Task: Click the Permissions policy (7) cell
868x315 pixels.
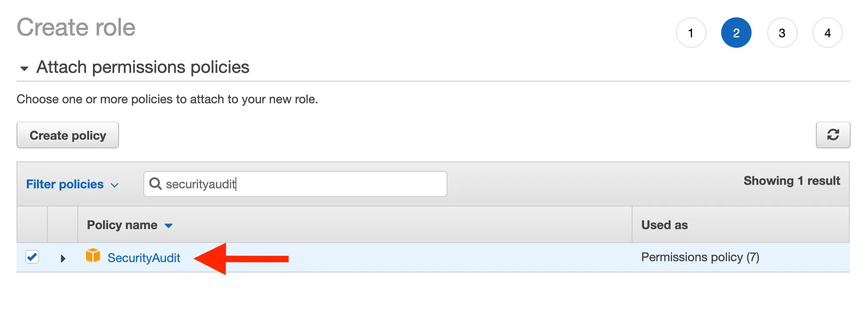Action: tap(700, 257)
